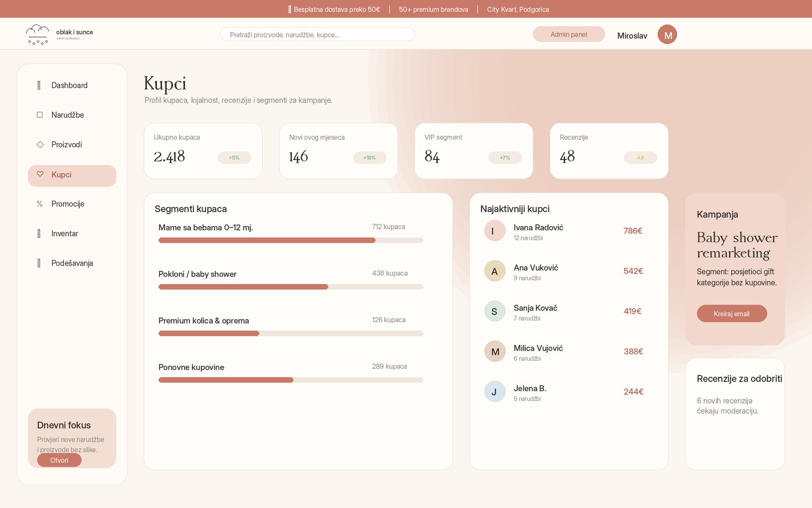The image size is (812, 508).
Task: Open the Miroslav user avatar
Action: point(667,35)
